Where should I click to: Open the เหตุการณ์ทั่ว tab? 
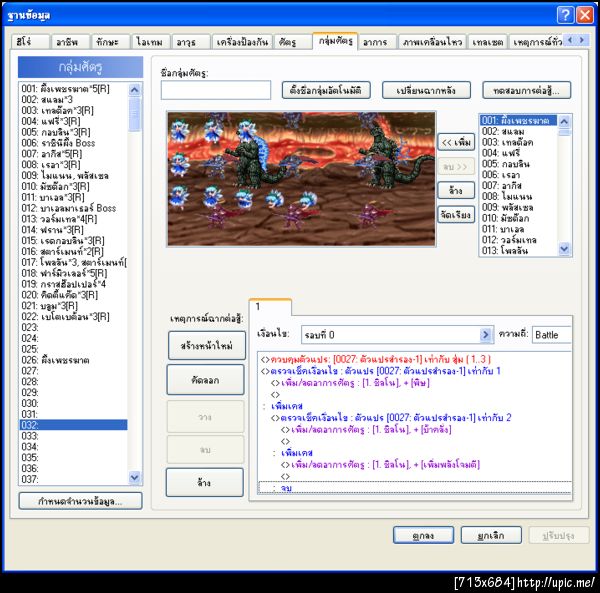(536, 42)
